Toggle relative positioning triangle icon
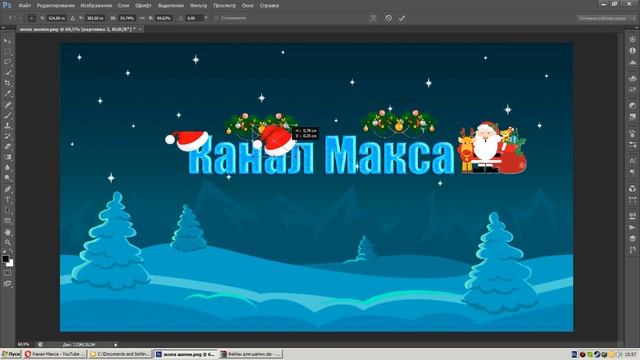The image size is (640, 360). tap(73, 18)
